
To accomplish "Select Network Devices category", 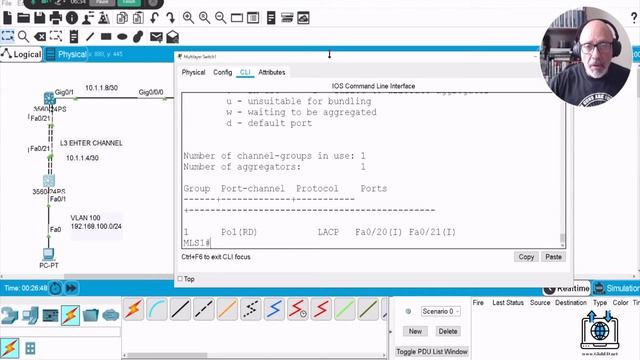I will coord(9,315).
